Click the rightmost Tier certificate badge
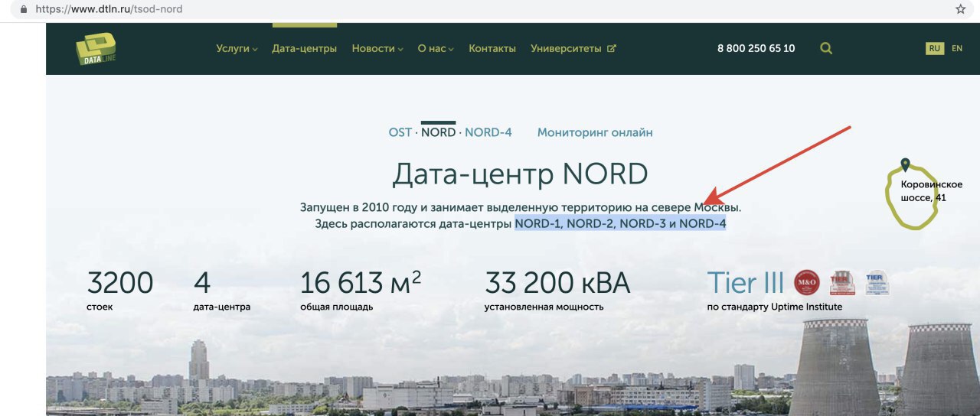The height and width of the screenshot is (416, 980). click(877, 282)
